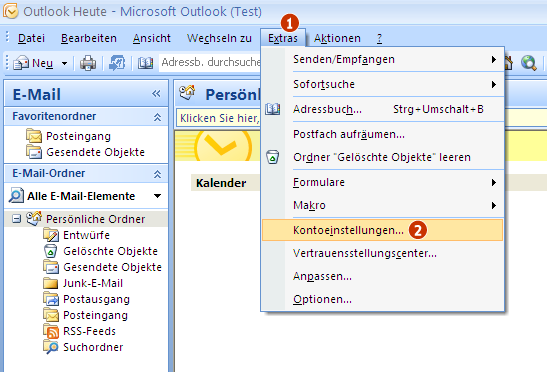The width and height of the screenshot is (547, 372).
Task: Click the web search globe icon
Action: [x=529, y=63]
